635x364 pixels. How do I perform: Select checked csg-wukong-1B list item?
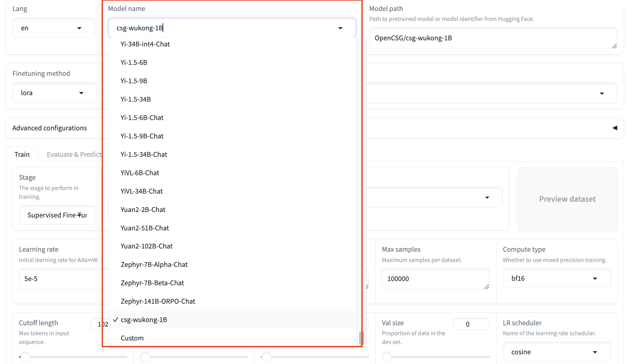point(144,320)
